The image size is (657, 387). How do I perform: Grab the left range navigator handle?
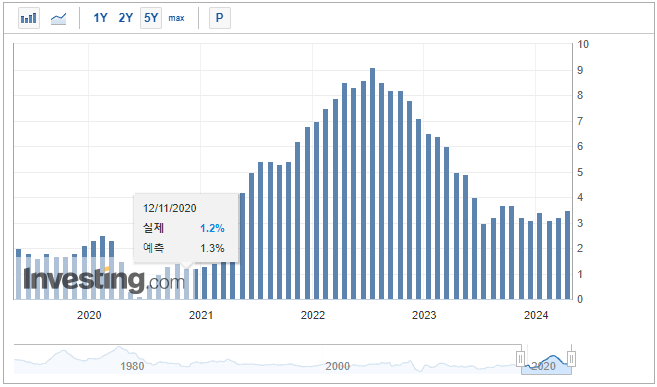point(520,359)
